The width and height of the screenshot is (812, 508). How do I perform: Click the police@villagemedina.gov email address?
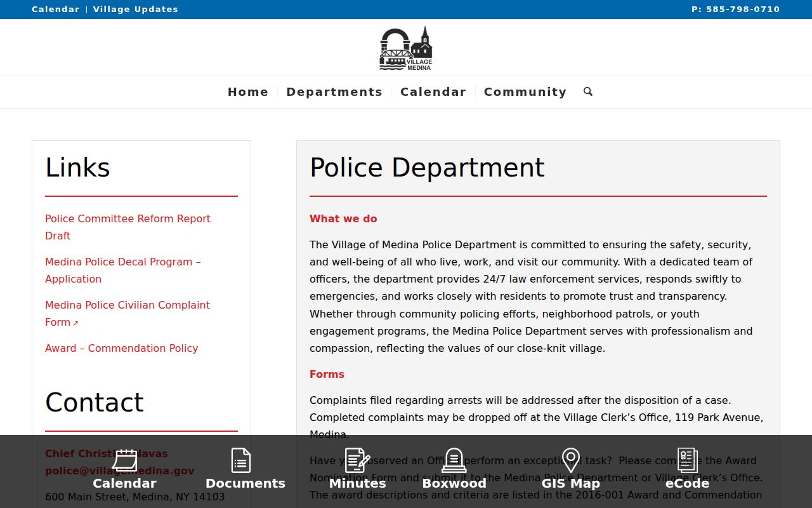click(120, 471)
